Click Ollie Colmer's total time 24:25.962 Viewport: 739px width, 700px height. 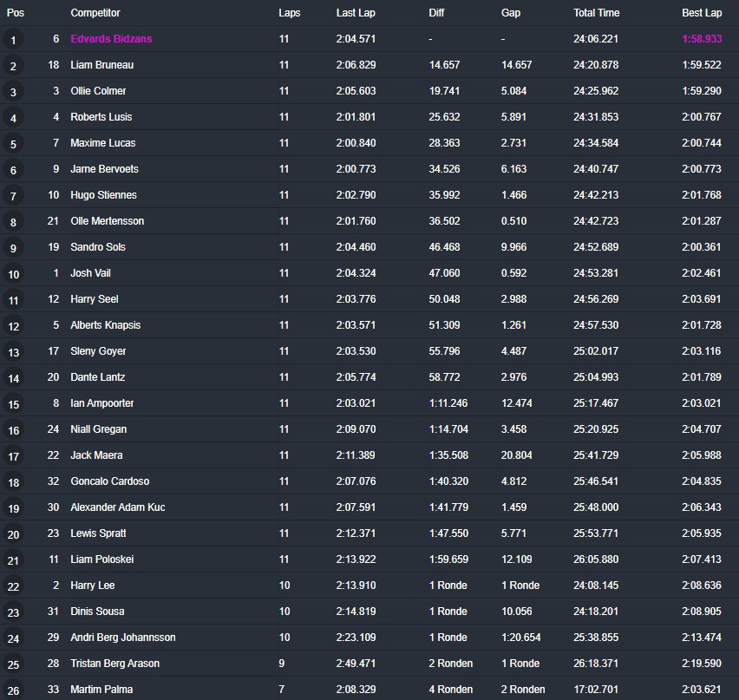pos(596,91)
